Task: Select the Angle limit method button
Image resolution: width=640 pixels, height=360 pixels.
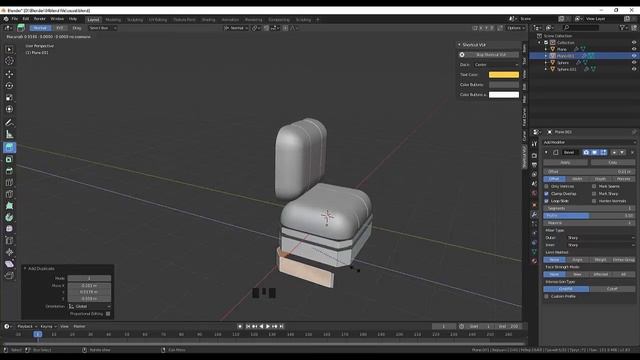Action: (577, 260)
